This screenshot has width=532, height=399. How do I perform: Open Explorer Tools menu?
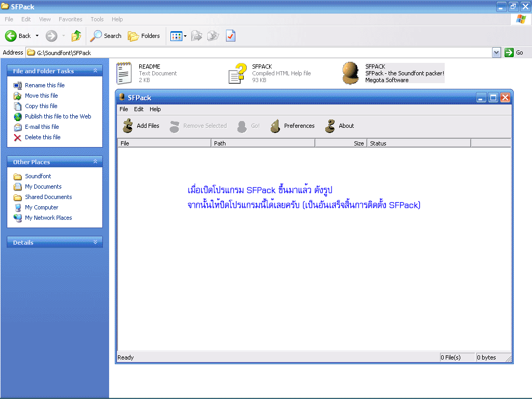click(97, 19)
